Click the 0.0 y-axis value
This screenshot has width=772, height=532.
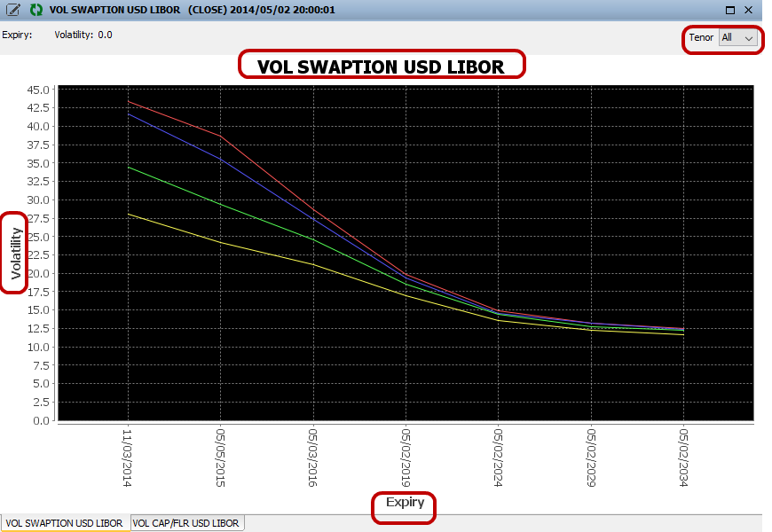tap(42, 421)
